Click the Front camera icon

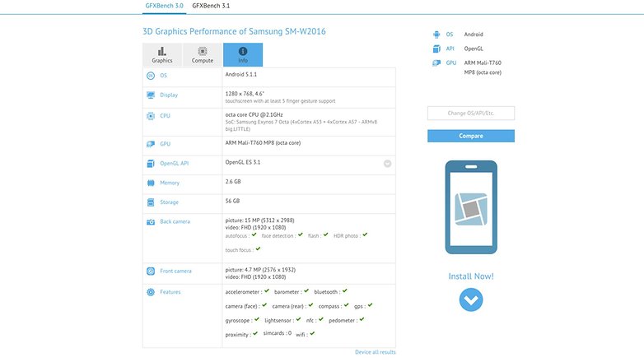point(151,271)
